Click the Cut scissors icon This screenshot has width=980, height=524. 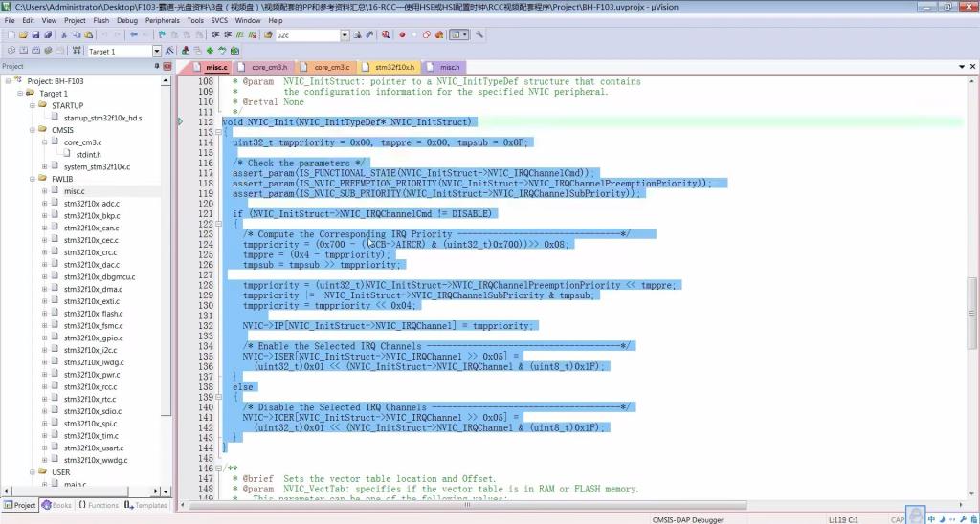click(x=64, y=35)
